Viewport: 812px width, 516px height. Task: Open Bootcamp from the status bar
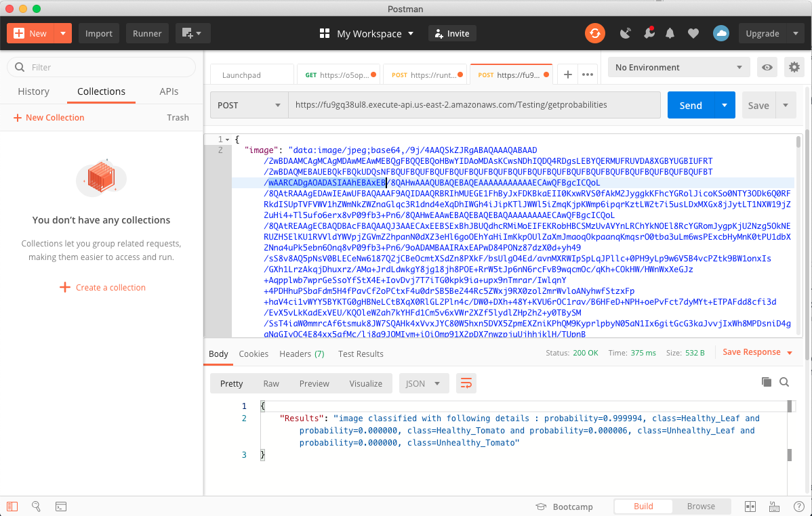(x=564, y=507)
